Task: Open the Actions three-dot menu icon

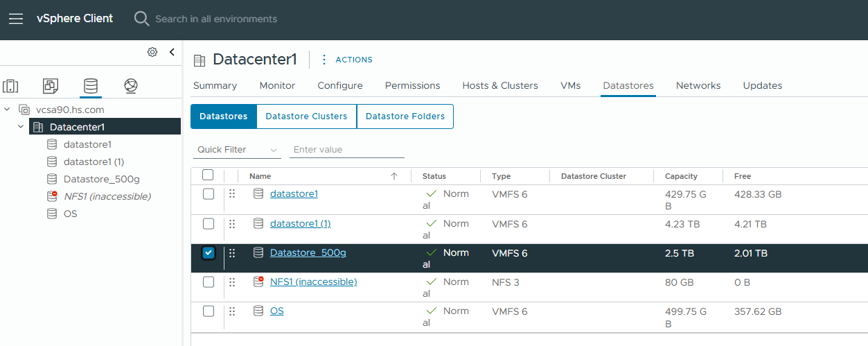Action: (324, 60)
